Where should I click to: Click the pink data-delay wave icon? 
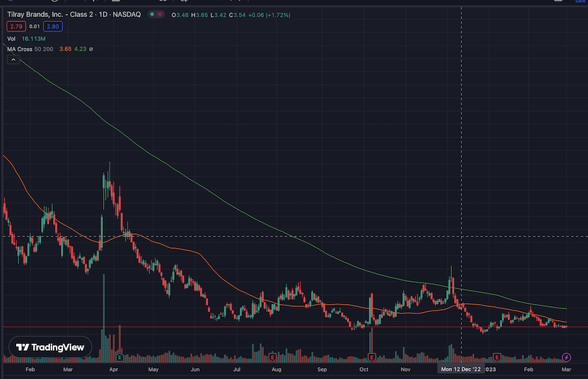pos(160,14)
